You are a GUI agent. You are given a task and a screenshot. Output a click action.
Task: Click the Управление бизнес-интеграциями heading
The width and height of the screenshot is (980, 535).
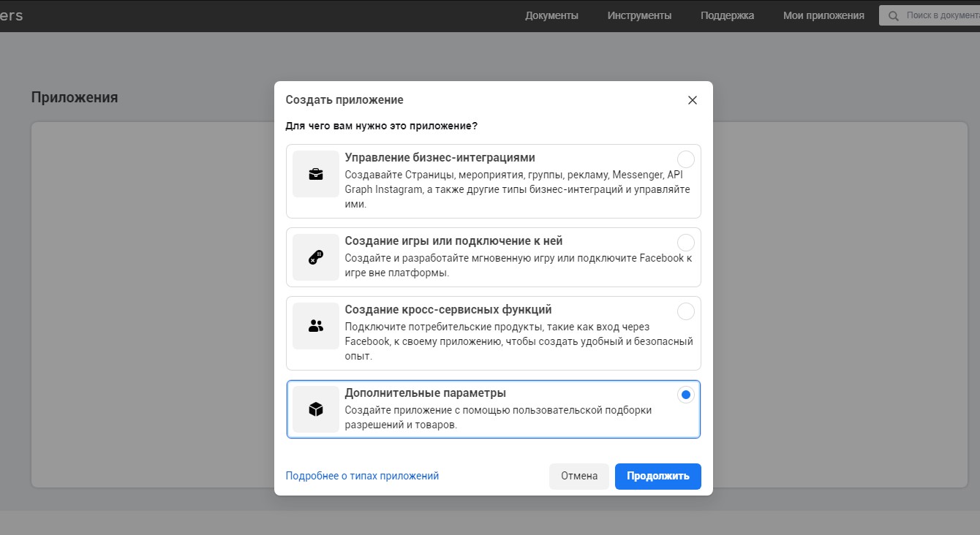pyautogui.click(x=440, y=158)
